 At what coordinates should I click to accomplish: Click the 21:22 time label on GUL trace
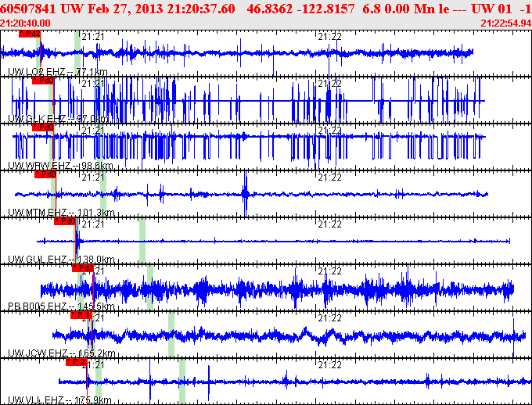[329, 224]
